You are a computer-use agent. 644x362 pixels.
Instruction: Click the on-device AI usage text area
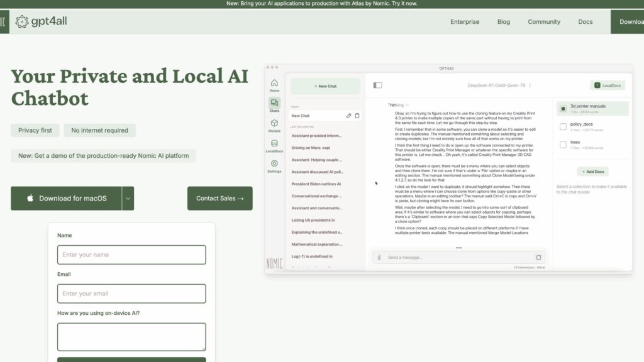point(131,337)
